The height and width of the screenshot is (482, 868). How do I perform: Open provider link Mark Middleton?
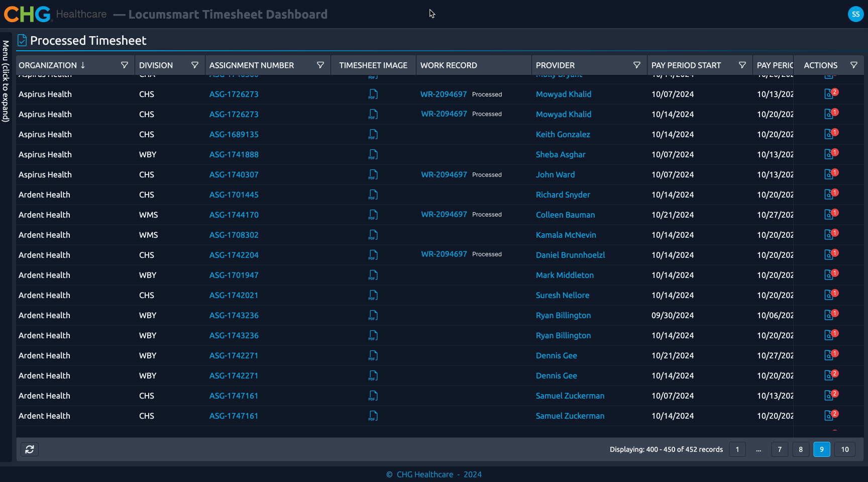(x=565, y=275)
